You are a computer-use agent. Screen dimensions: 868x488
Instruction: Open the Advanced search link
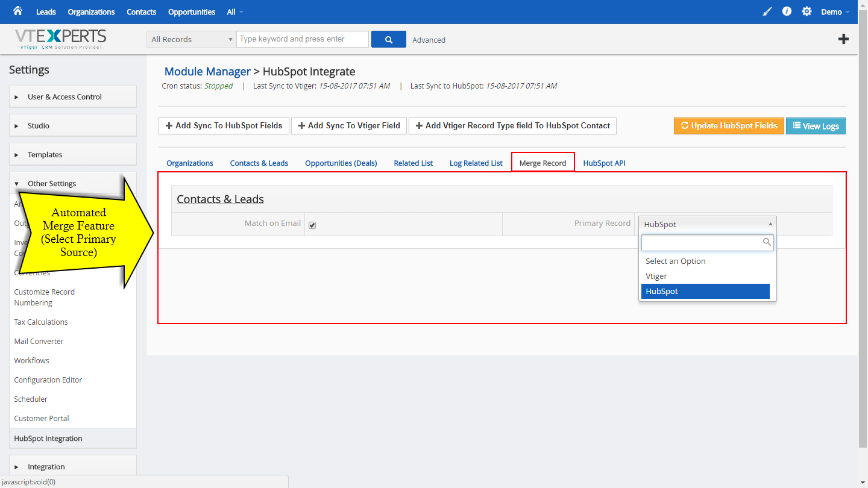pos(429,40)
